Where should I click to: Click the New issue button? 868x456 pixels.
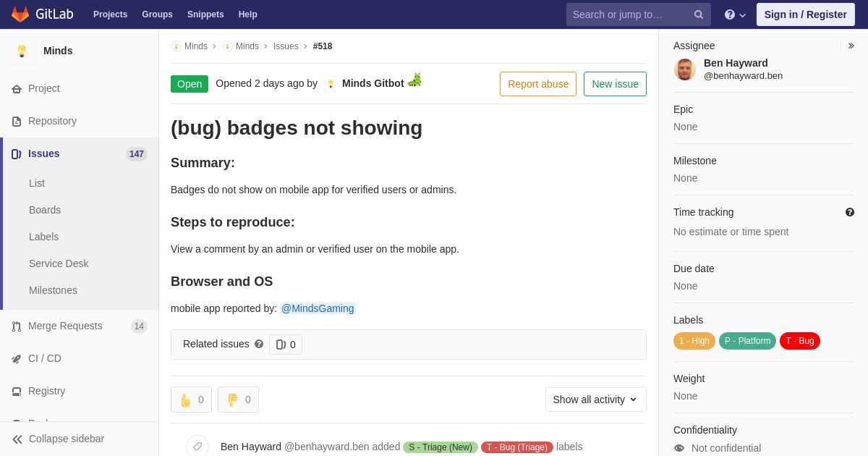click(x=615, y=84)
